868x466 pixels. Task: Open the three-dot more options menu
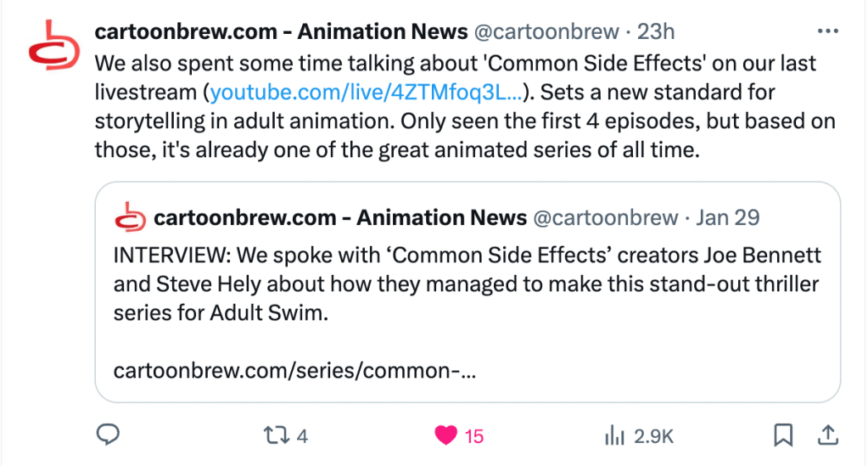[826, 31]
